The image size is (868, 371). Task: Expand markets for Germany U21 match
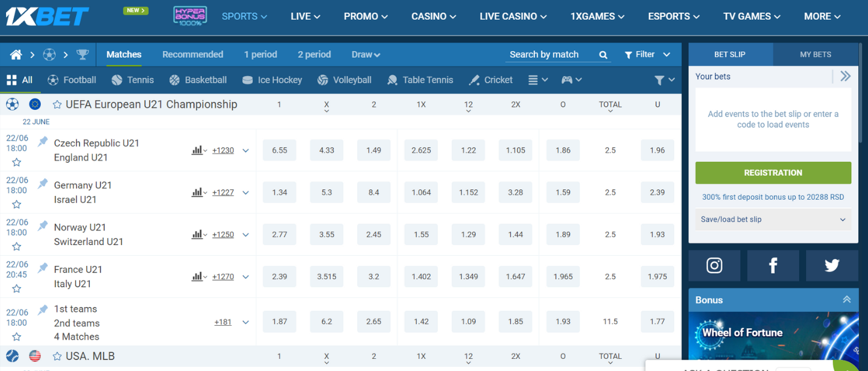tap(246, 193)
